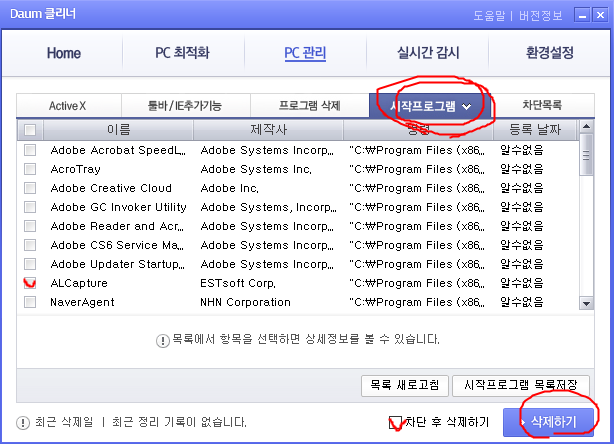This screenshot has height=444, width=614.
Task: Sort by the 이름 column header
Action: [118, 130]
